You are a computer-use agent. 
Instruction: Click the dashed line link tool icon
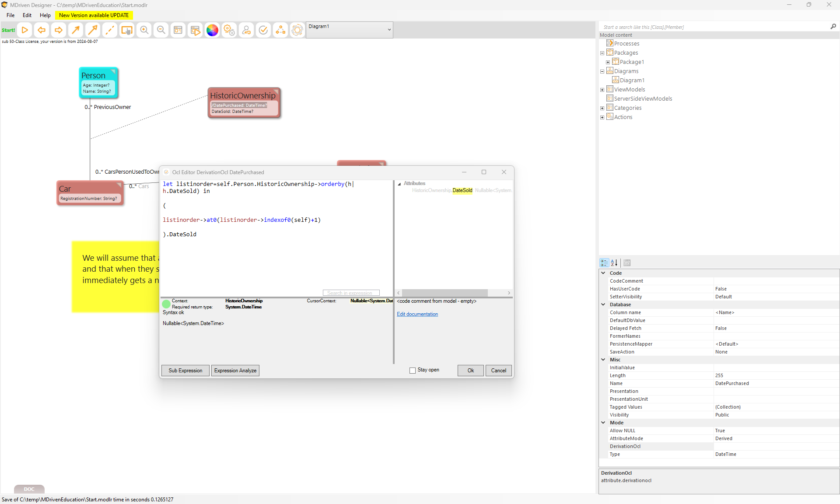[110, 30]
